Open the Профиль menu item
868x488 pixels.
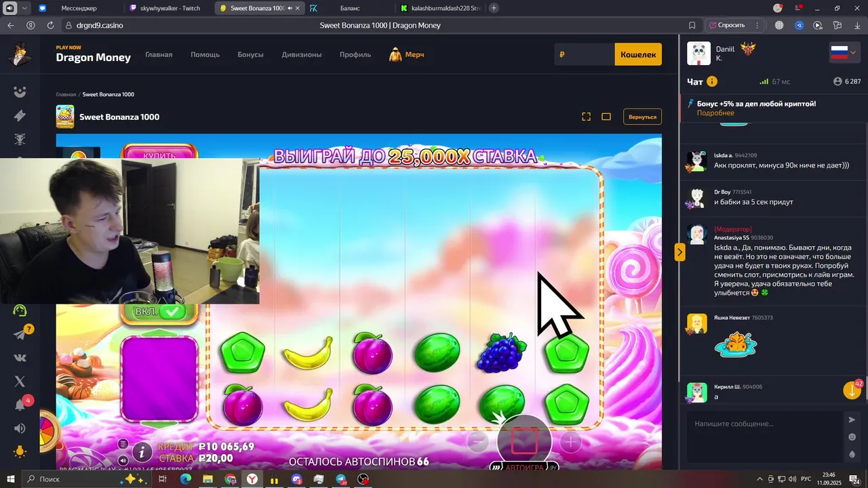point(355,54)
